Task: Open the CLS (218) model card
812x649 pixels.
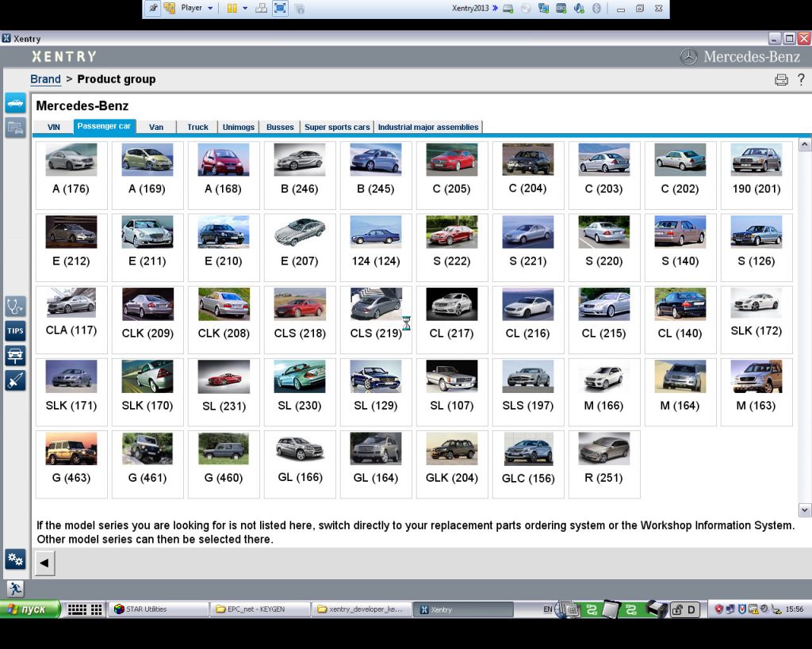Action: pos(300,320)
